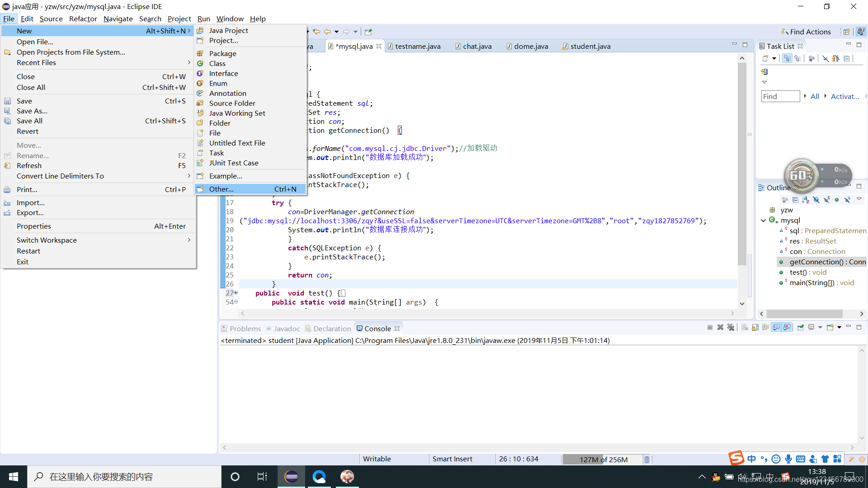This screenshot has height=488, width=868.
Task: Toggle Hide Static Members in Outline toolbar
Action: tap(826, 200)
